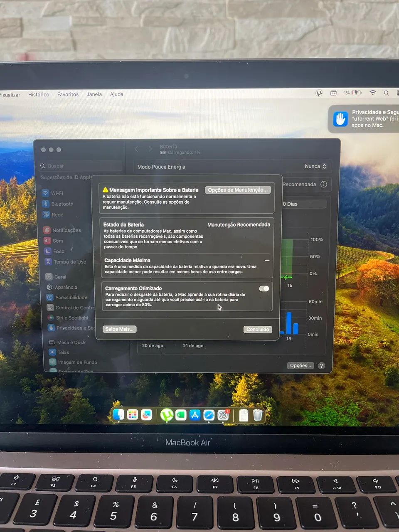
Task: Click Opções de Manutenção button
Action: (238, 190)
